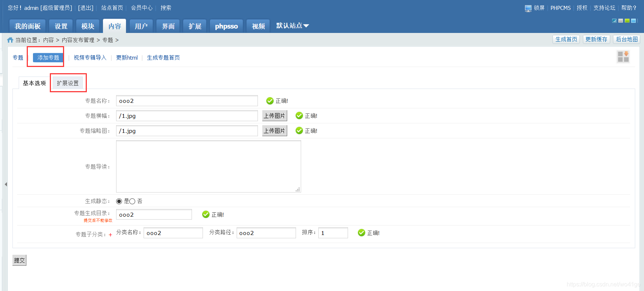Open 默认站点 site dropdown
Screen dimensions: 644x291
click(x=292, y=26)
